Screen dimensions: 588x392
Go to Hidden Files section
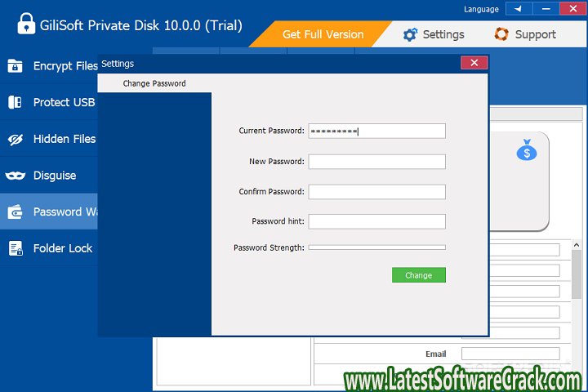click(49, 139)
